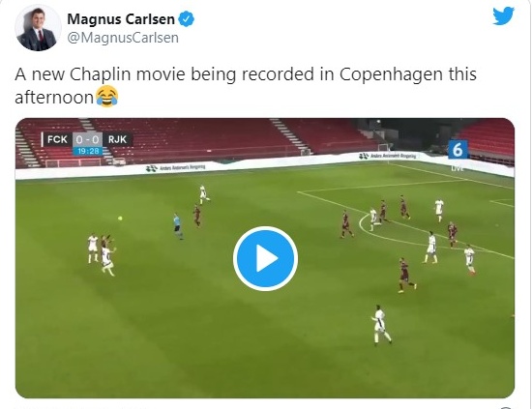Image resolution: width=532 pixels, height=409 pixels.
Task: Open Magnus Carlsen's profile picture
Action: [38, 28]
